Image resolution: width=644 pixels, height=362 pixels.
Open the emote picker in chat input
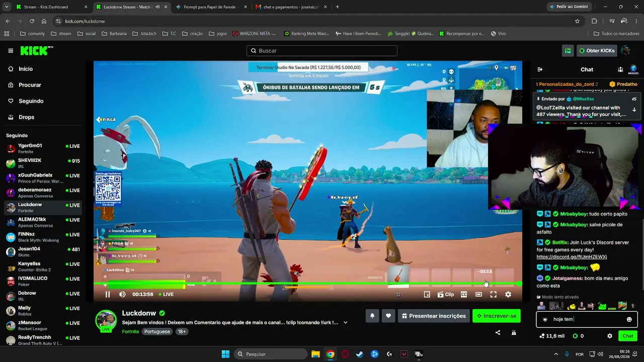pyautogui.click(x=629, y=319)
